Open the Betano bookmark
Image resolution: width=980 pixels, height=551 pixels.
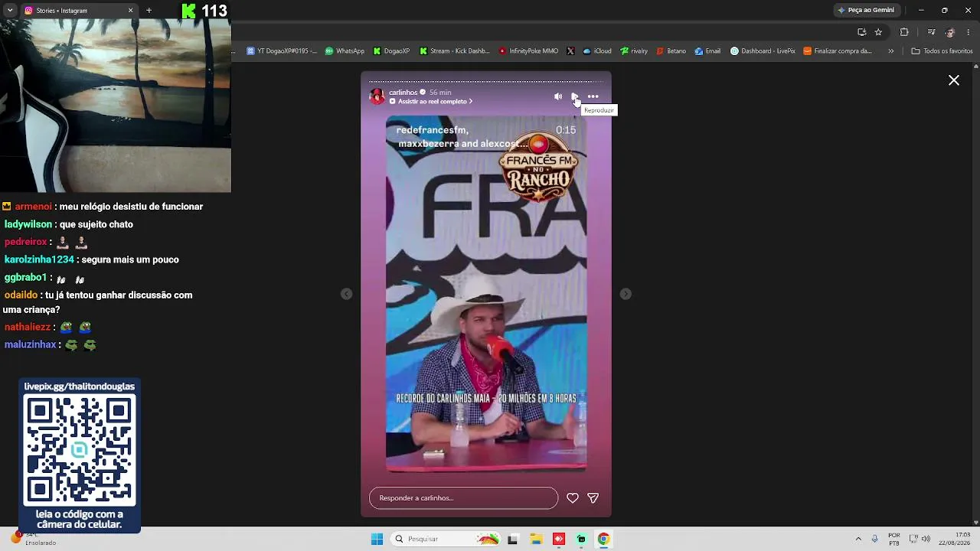671,51
